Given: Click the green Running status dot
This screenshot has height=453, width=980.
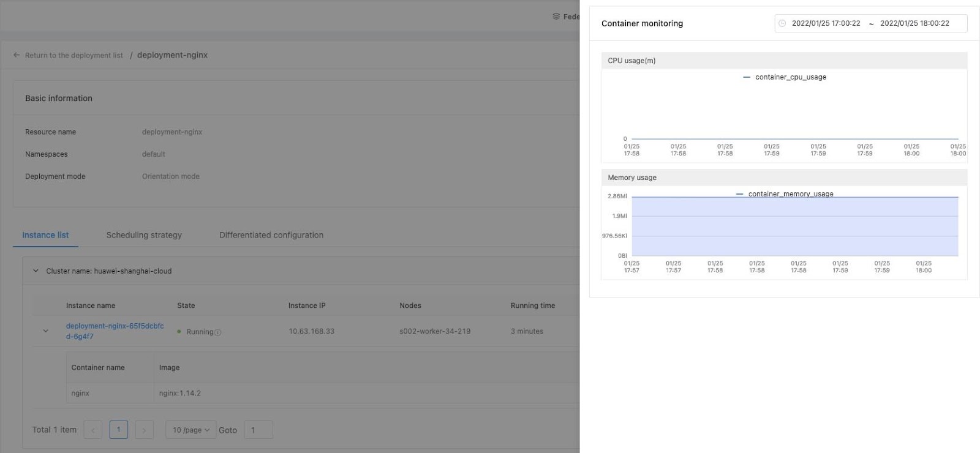Looking at the screenshot, I should coord(179,332).
